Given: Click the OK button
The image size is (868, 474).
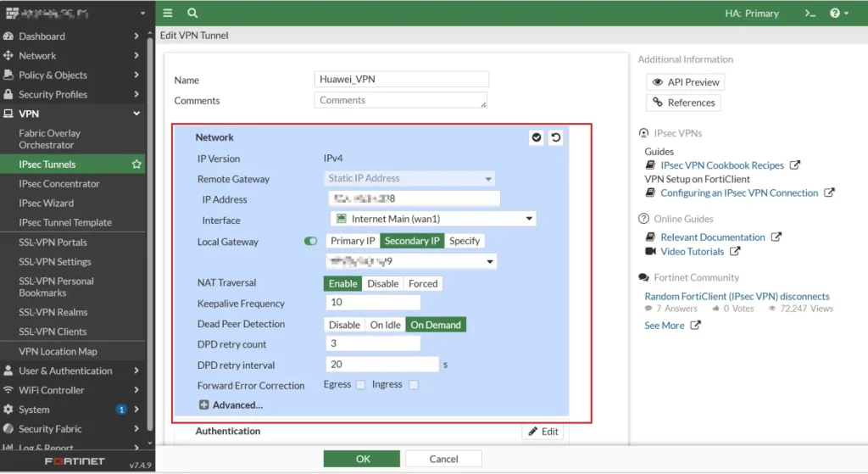Looking at the screenshot, I should tap(362, 459).
